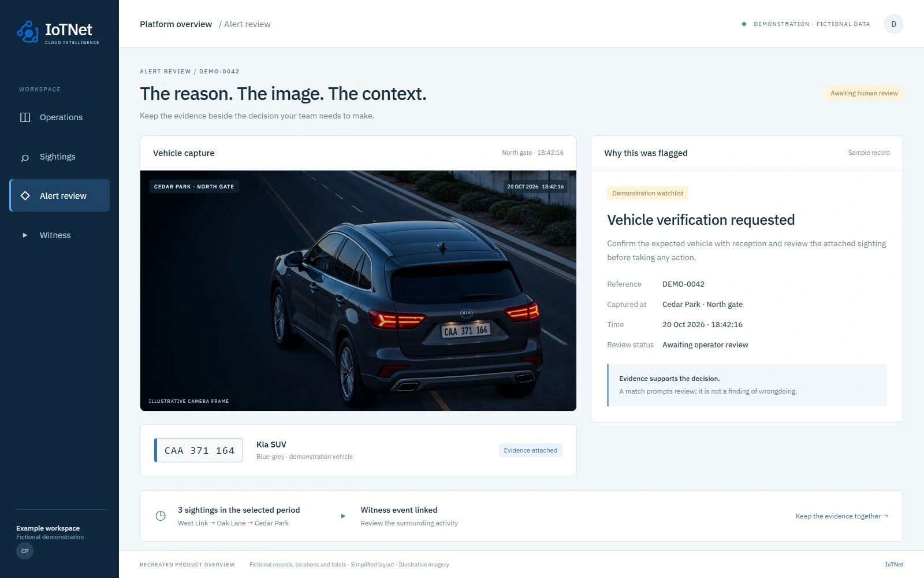Click the Demonstration watchlist tag

(647, 193)
